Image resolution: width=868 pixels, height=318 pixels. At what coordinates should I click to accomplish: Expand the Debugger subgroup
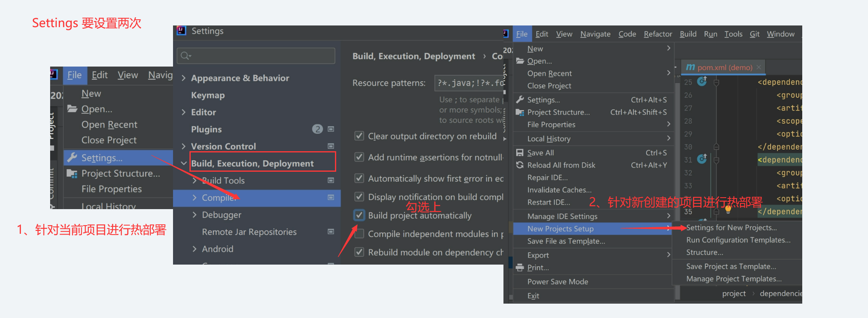click(195, 215)
